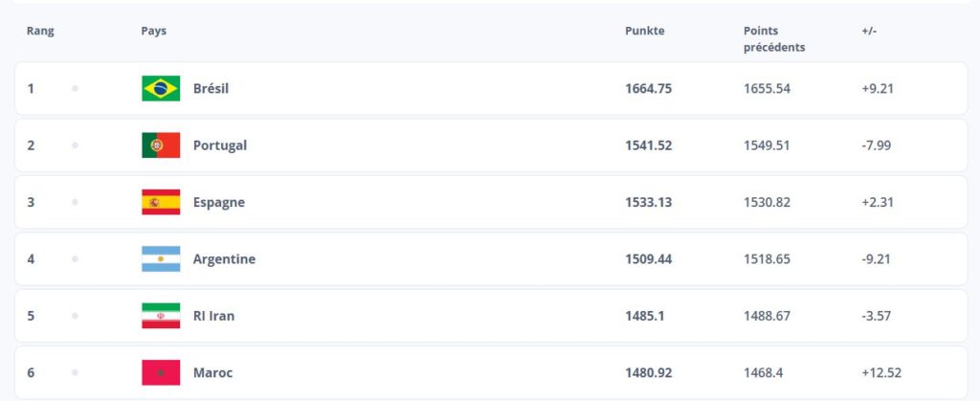Open the Argentine team link
The image size is (980, 401).
click(x=224, y=259)
